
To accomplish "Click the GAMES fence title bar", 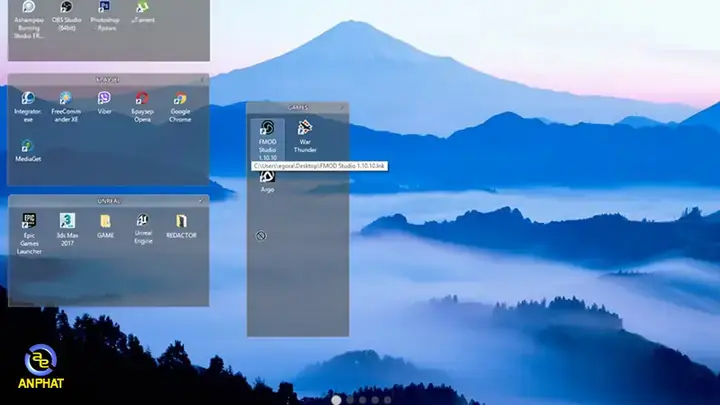I will pos(298,107).
